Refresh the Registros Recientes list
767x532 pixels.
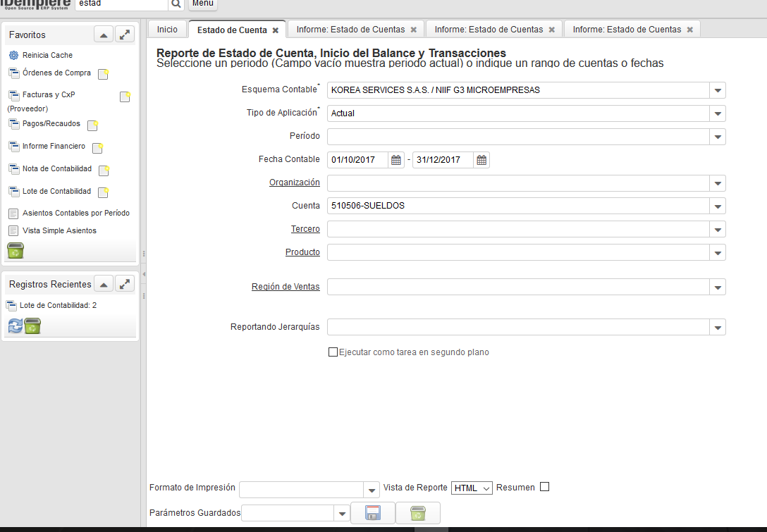pos(15,326)
